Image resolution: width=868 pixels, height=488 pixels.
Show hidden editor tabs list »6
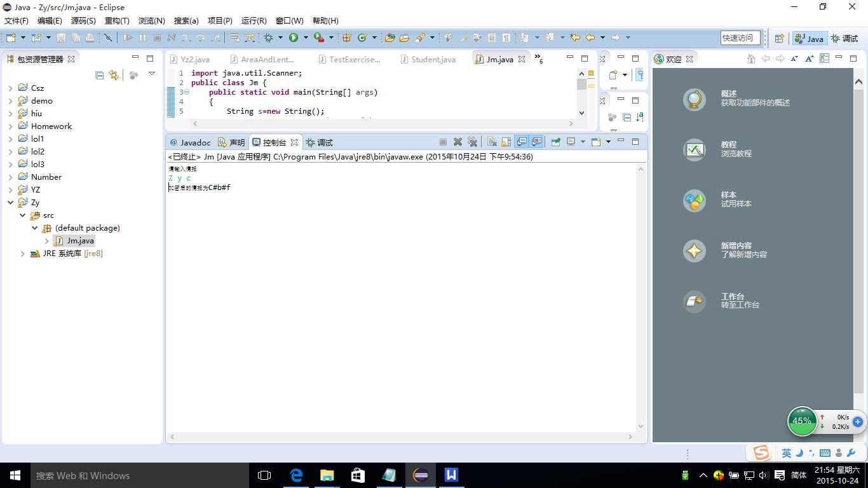coord(538,59)
